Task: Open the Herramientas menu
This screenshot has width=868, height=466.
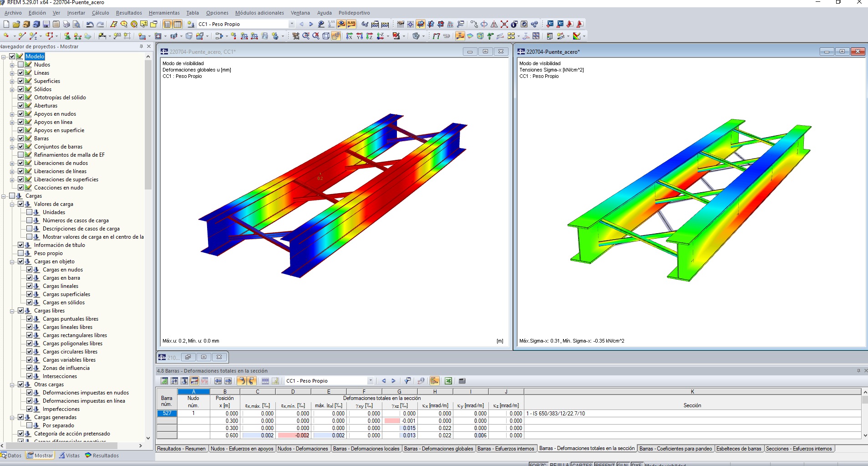Action: pyautogui.click(x=164, y=13)
